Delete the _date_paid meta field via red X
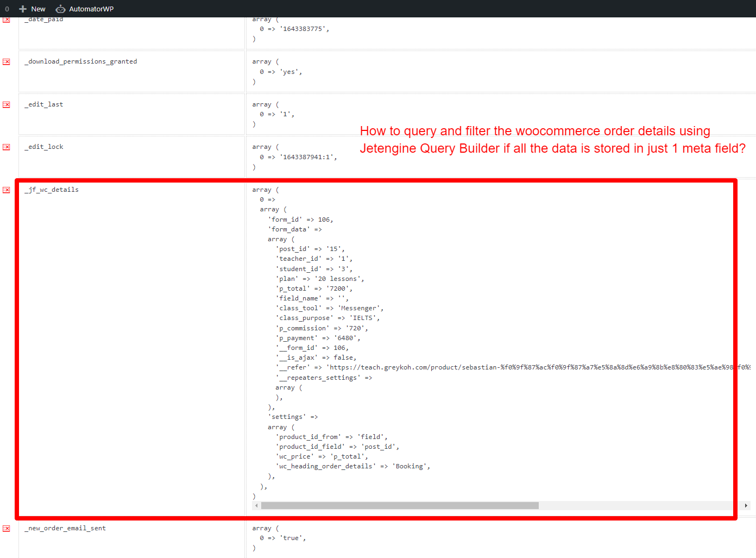 [x=6, y=19]
